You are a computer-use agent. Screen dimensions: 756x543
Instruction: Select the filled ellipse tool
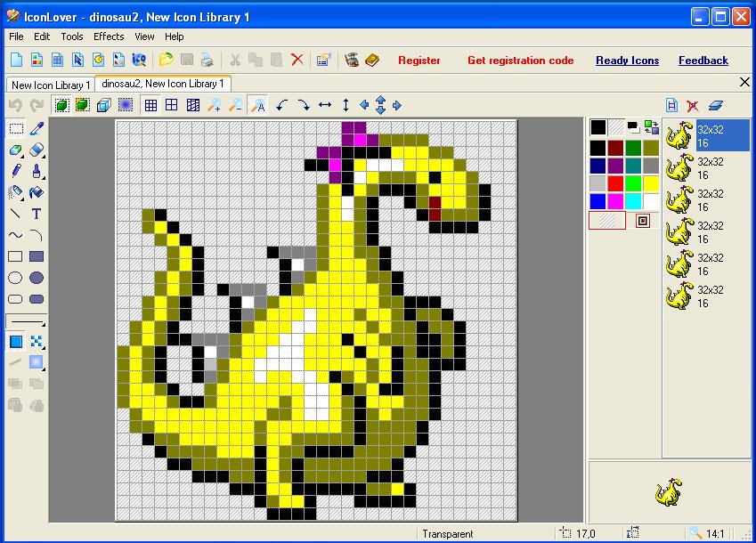(x=37, y=278)
